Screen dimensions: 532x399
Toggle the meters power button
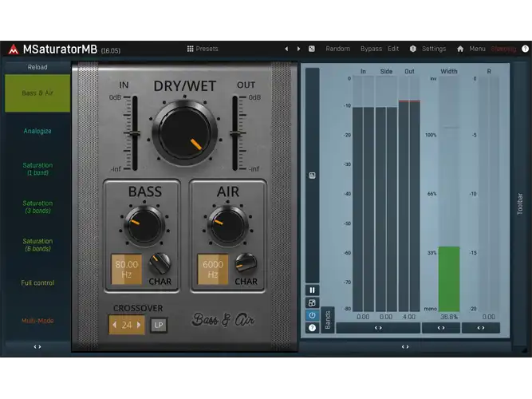point(312,315)
